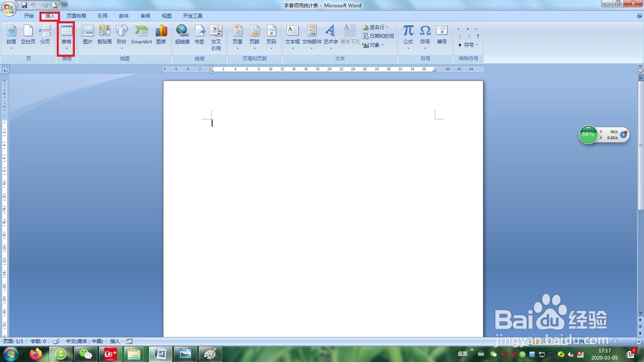Insert a picture (图片)
Screen dimensions: 644x362
88,35
